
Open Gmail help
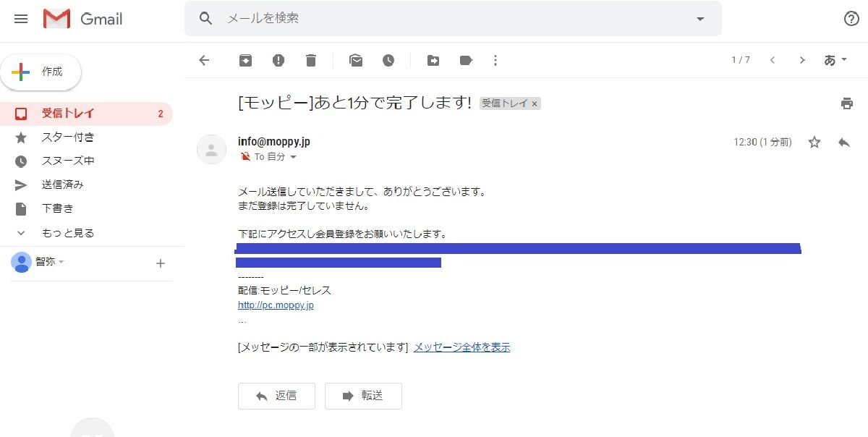click(x=852, y=20)
